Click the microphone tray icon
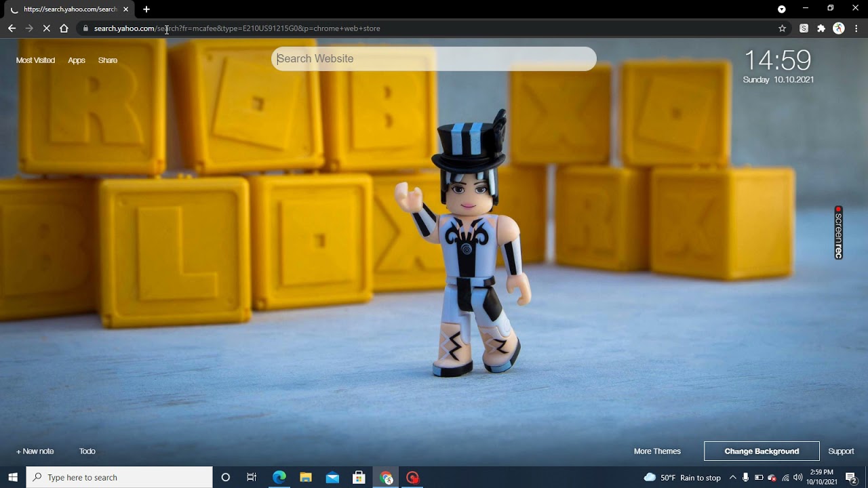 (746, 477)
